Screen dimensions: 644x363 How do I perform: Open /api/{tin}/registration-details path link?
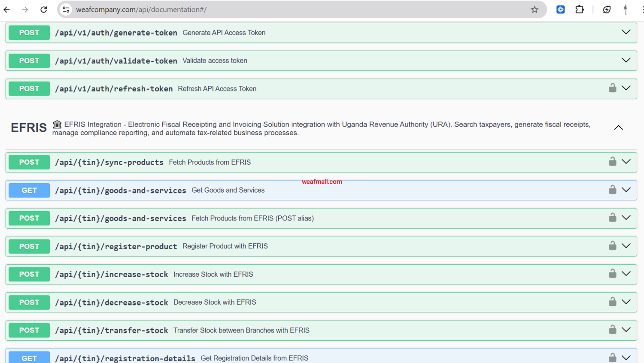(125, 358)
